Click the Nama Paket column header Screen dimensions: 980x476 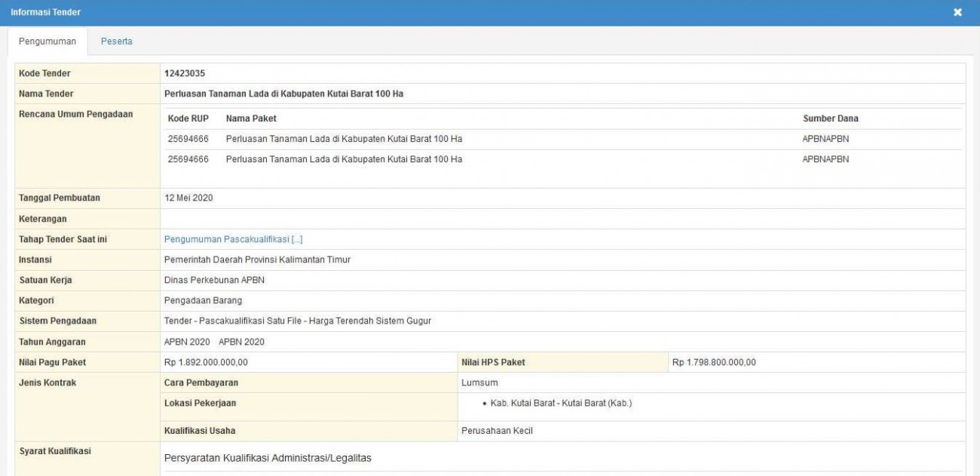click(x=246, y=118)
